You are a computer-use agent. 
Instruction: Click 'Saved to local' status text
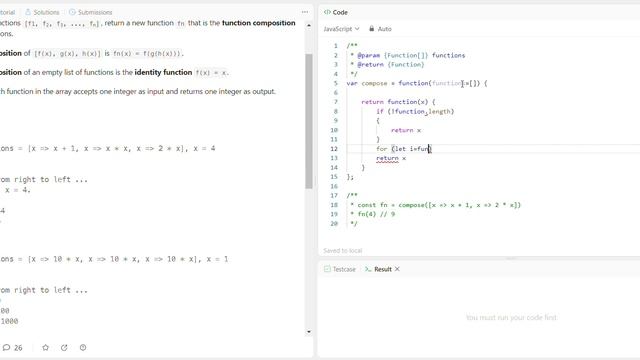342,251
